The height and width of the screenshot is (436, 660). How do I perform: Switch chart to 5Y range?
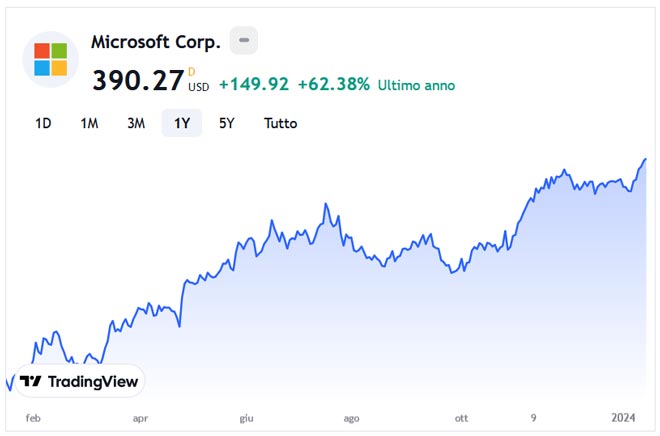click(227, 123)
